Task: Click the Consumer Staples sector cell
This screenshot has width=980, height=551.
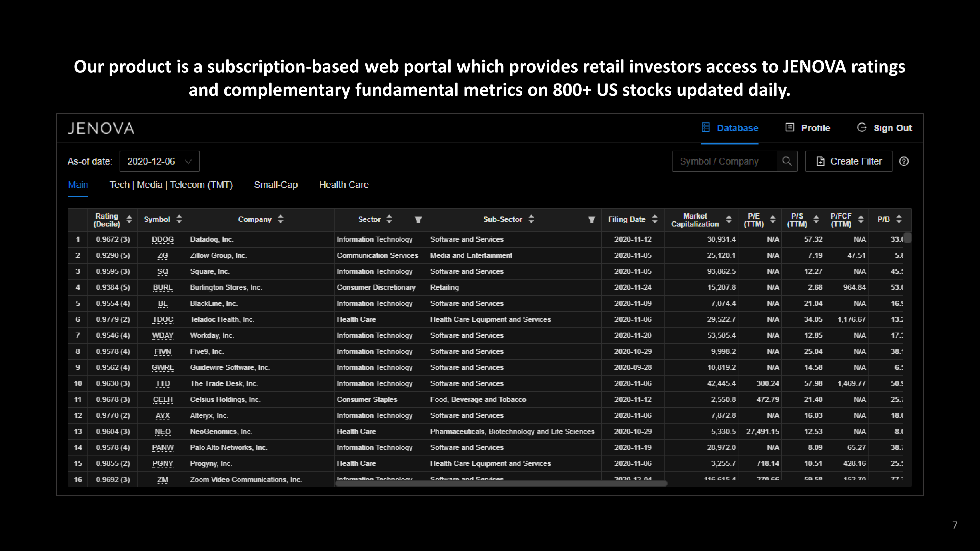Action: coord(381,399)
